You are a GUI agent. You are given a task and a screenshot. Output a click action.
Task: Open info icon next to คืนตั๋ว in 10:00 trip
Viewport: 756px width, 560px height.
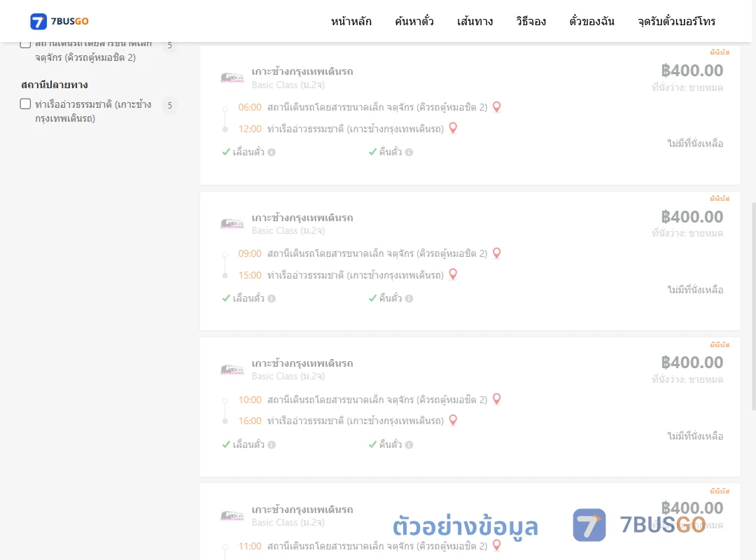pos(409,444)
